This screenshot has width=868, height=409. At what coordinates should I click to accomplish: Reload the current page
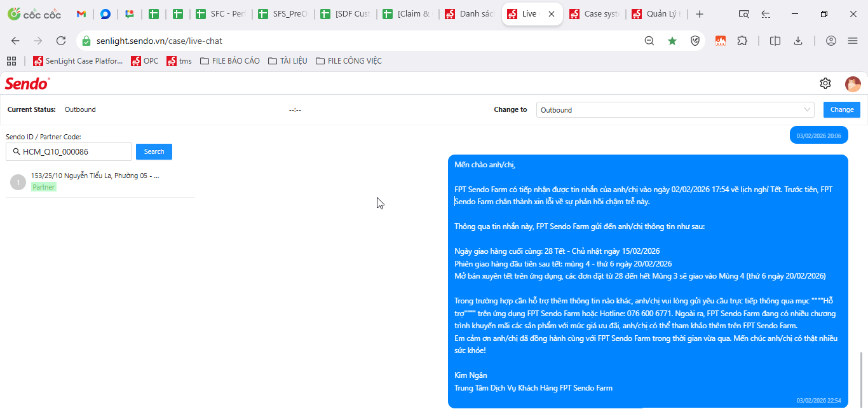[61, 41]
